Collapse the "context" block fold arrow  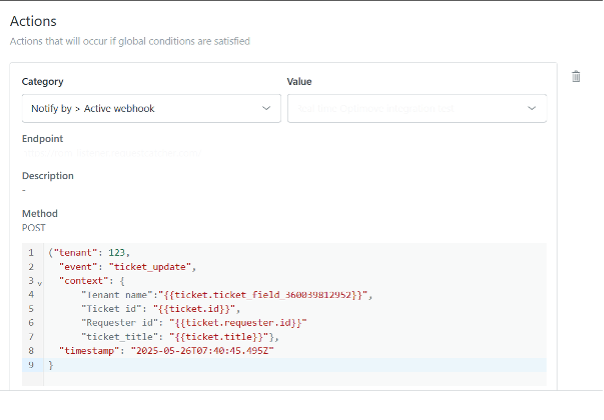tap(40, 283)
